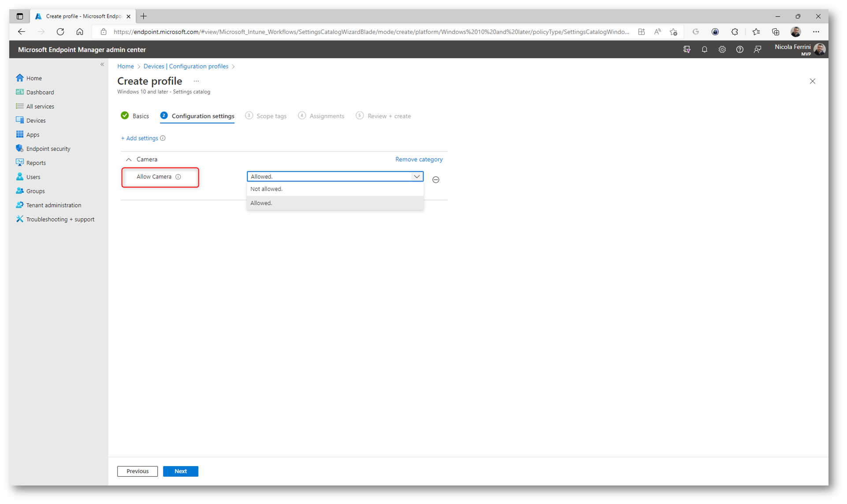This screenshot has width=847, height=504.
Task: Go back in the browser
Action: click(x=22, y=32)
